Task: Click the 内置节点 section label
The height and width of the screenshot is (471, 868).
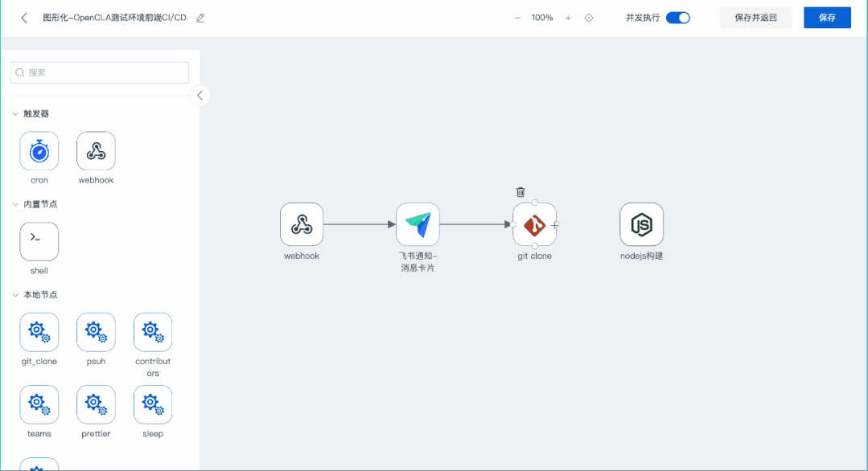Action: pyautogui.click(x=40, y=204)
